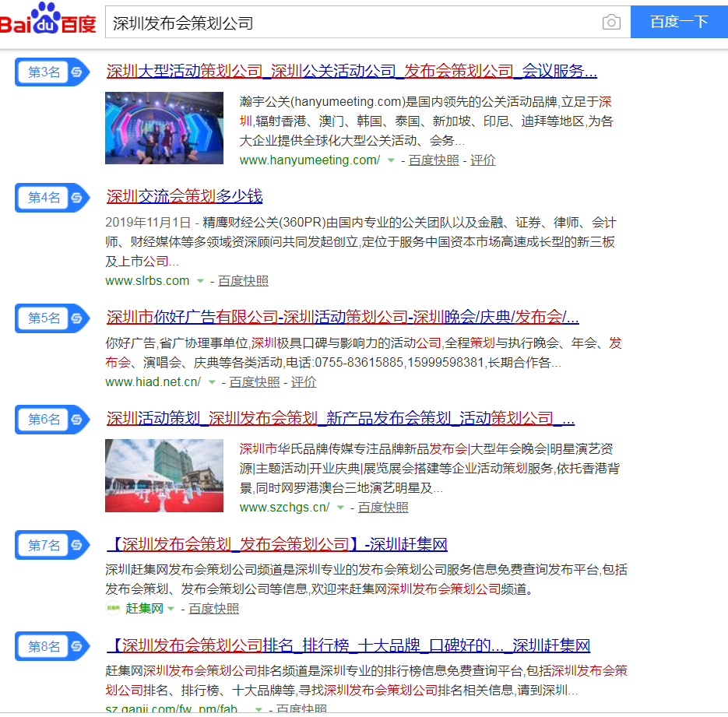This screenshot has height=717, width=728.
Task: Expand dropdown arrow next to szchgs.cn
Action: coord(340,508)
